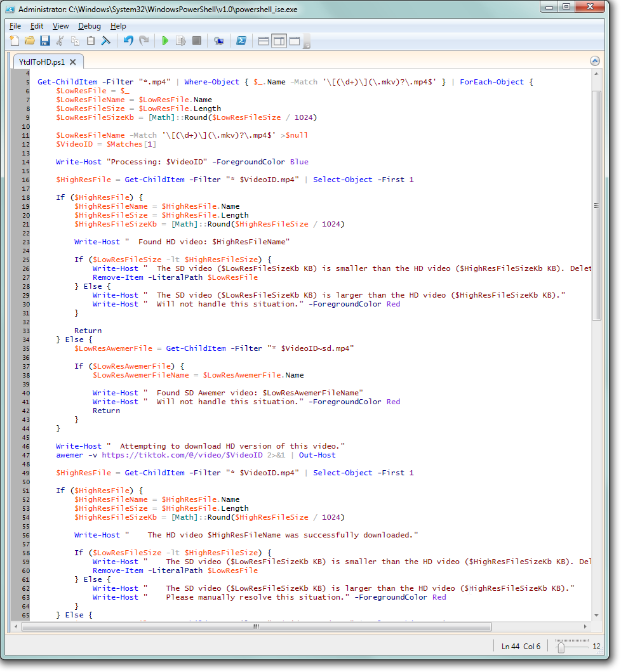Screen dimensions: 621x672
Task: Click the horizontal scrollbar right arrow
Action: click(585, 627)
